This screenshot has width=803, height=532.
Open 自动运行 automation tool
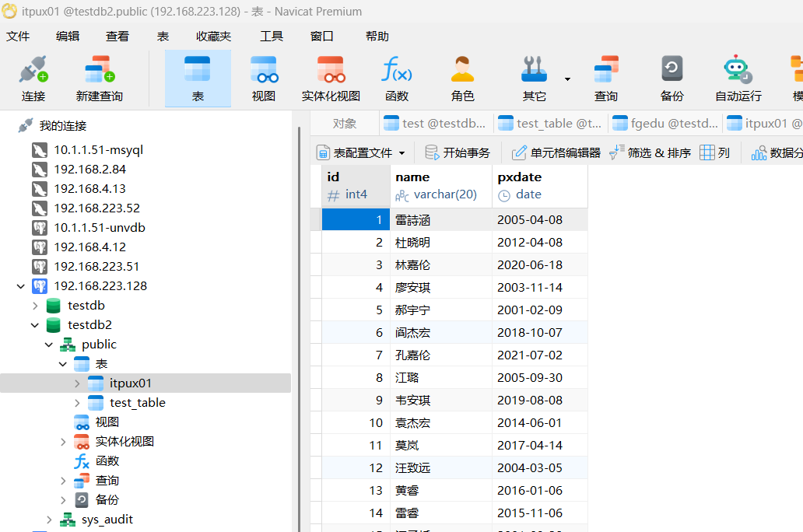[x=738, y=79]
